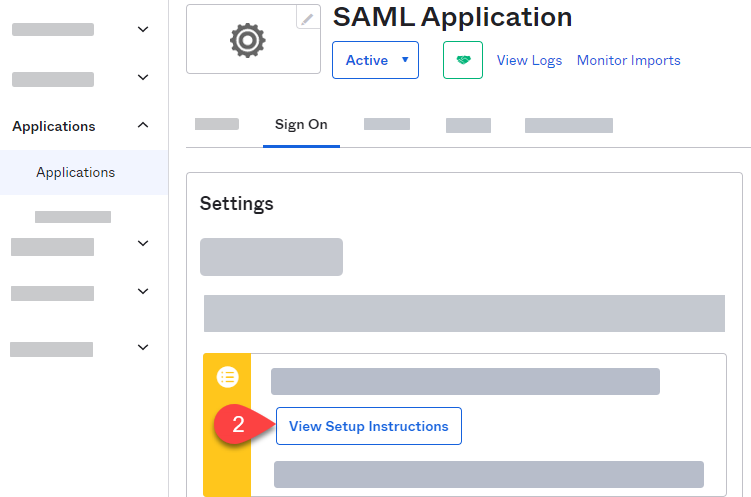The width and height of the screenshot is (751, 497).
Task: Click the blurred item under Applications submenu
Action: pos(73,217)
